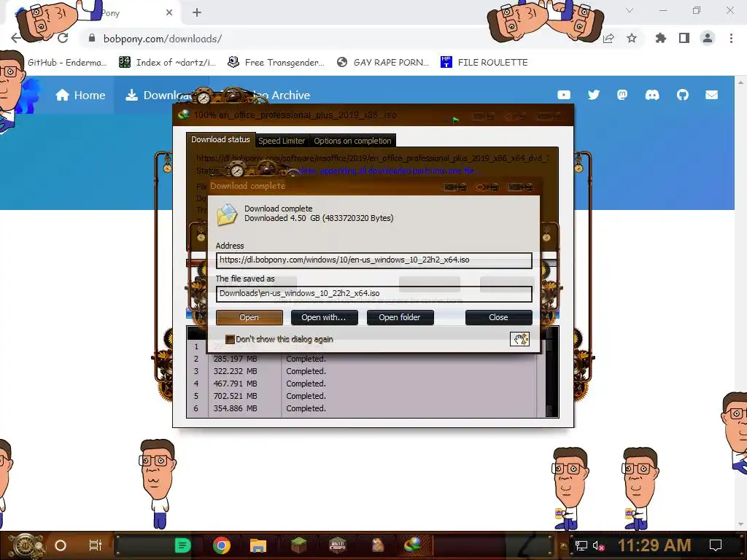Click the file saved as path field

[x=374, y=293]
